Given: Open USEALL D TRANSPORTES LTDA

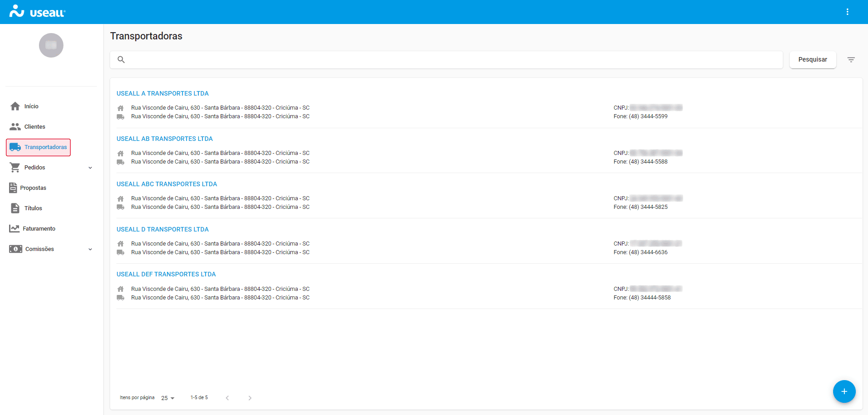Looking at the screenshot, I should 163,229.
